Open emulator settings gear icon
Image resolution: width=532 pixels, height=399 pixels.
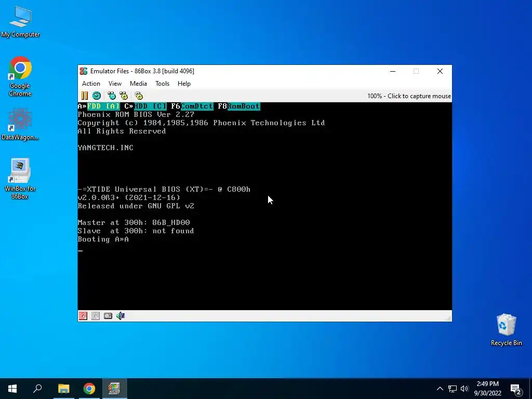(139, 96)
